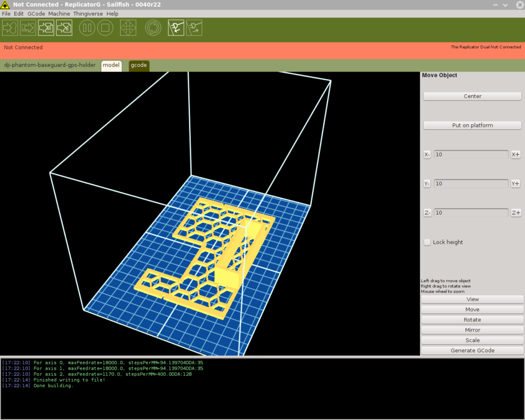Click Put on platform button
The height and width of the screenshot is (420, 525).
point(472,125)
